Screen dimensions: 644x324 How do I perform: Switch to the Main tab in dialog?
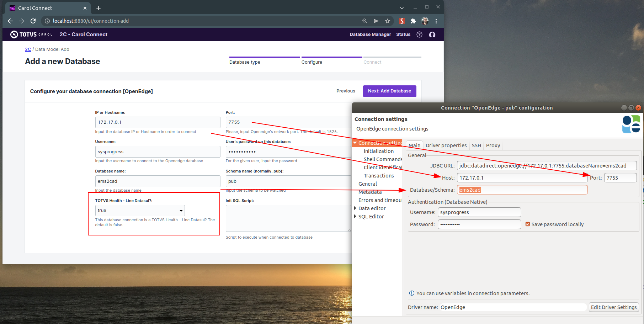coord(414,145)
